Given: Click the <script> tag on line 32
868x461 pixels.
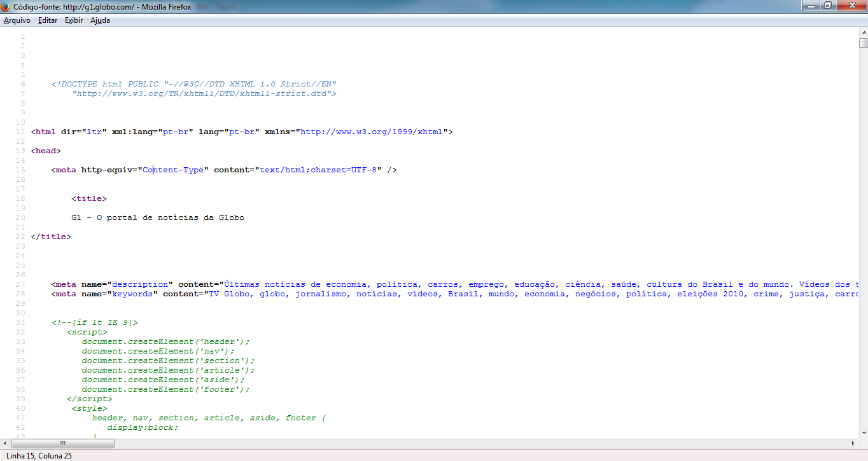Looking at the screenshot, I should click(x=87, y=332).
